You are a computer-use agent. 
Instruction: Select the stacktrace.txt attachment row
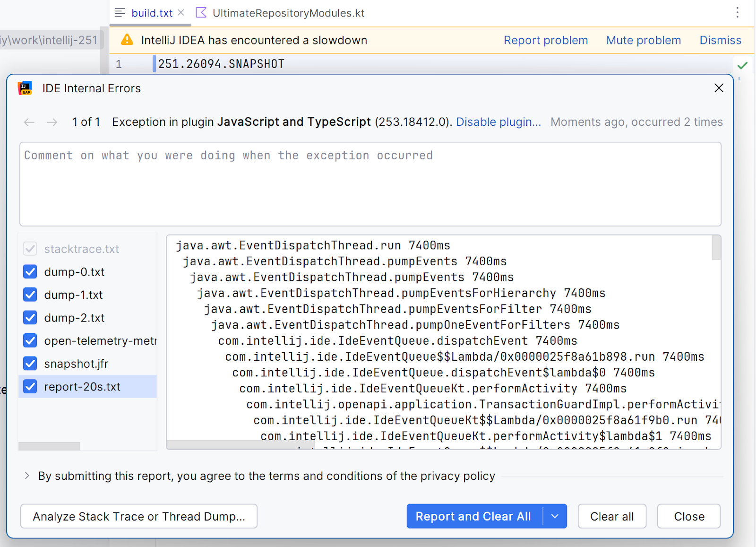(x=87, y=249)
